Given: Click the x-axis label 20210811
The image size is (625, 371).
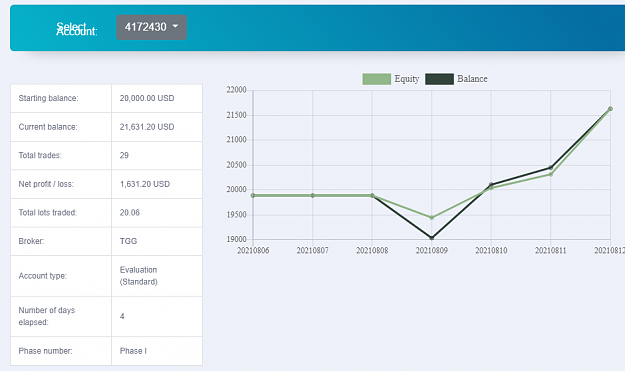Looking at the screenshot, I should point(550,251).
